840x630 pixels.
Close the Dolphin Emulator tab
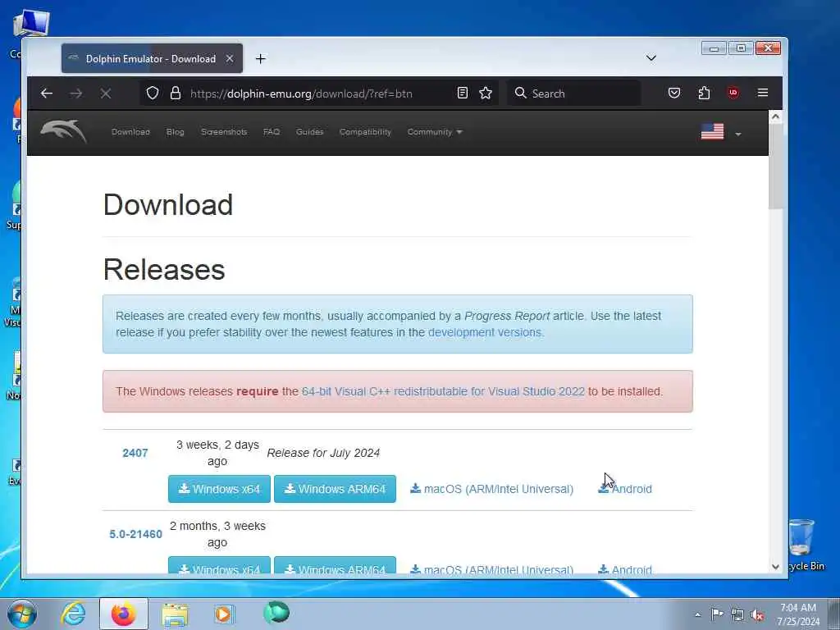tap(230, 58)
